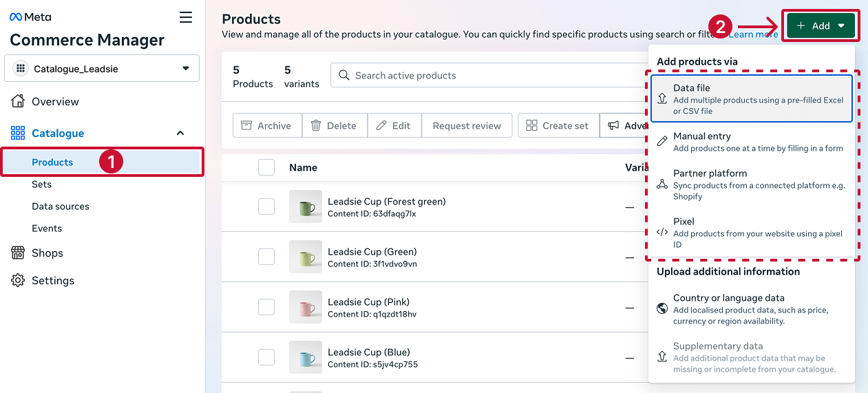868x393 pixels.
Task: Click the Create set grid icon
Action: (x=531, y=125)
